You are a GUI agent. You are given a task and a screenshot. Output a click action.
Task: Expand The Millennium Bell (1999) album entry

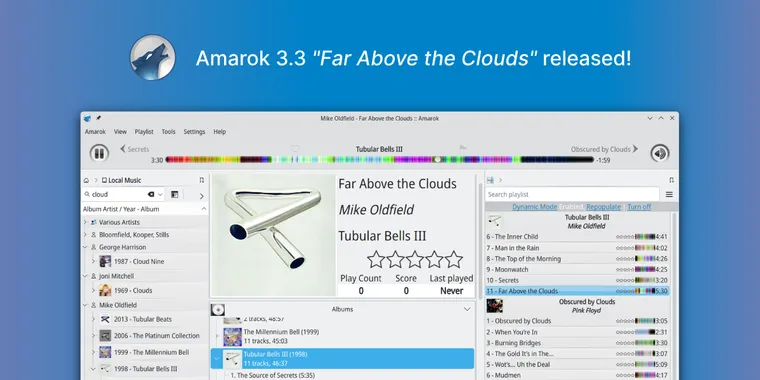(217, 336)
